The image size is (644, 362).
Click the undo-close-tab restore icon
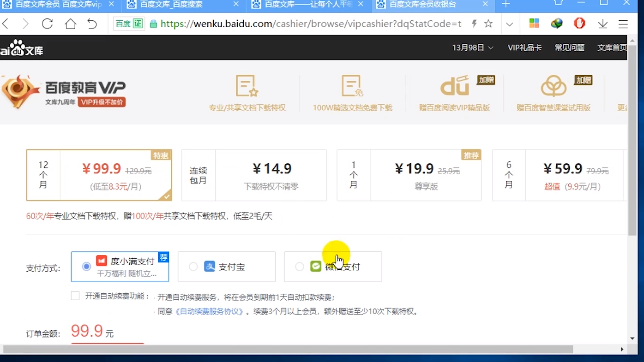pyautogui.click(x=92, y=24)
